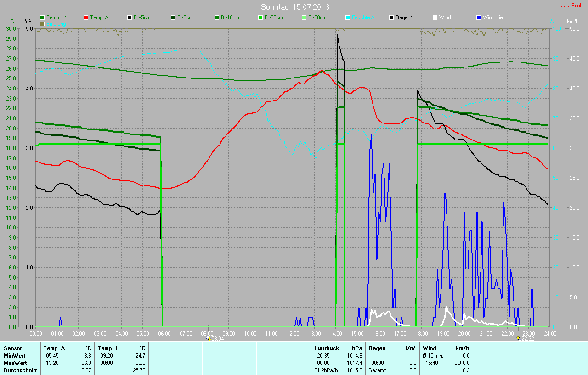Click the bright green B -20cm legend swatch
Image resolution: width=588 pixels, height=375 pixels.
coord(260,17)
